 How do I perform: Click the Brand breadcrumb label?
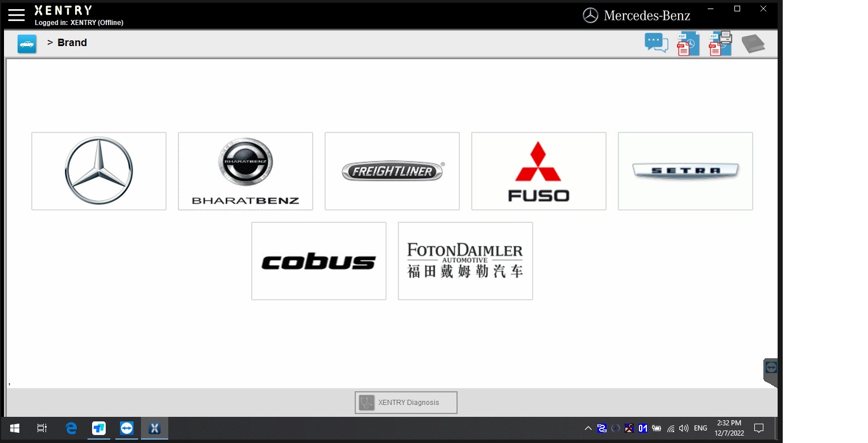pos(72,43)
